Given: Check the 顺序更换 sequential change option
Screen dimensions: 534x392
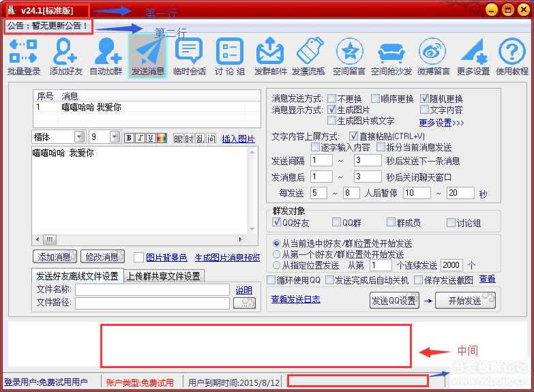Looking at the screenshot, I should pyautogui.click(x=375, y=99).
